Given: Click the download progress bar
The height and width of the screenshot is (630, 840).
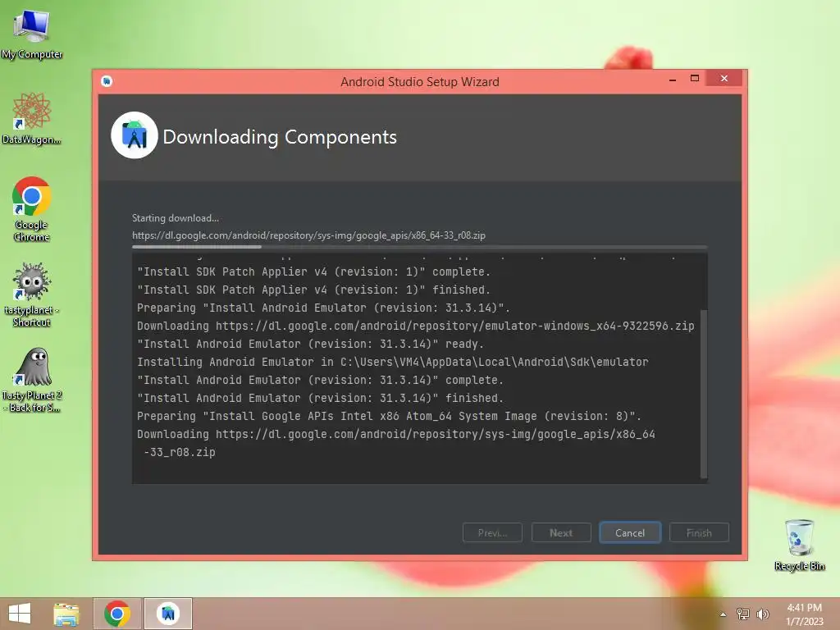Looking at the screenshot, I should tap(419, 247).
